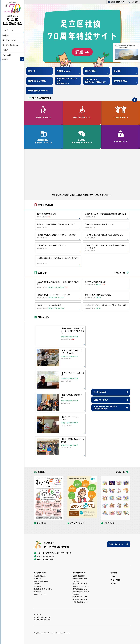Open ケアマネ研究会のお知らせ news item

coord(106,285)
